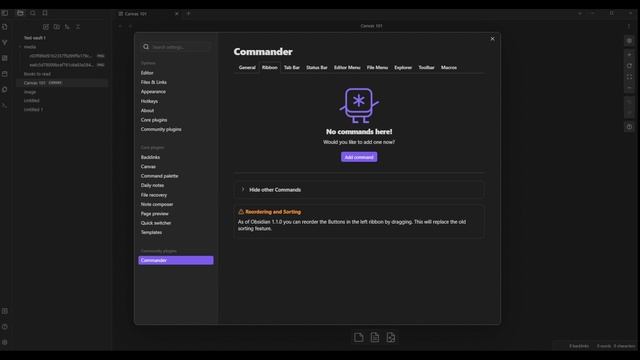Open the search magnifier icon in sidebar header
The image size is (640, 360).
(33, 13)
